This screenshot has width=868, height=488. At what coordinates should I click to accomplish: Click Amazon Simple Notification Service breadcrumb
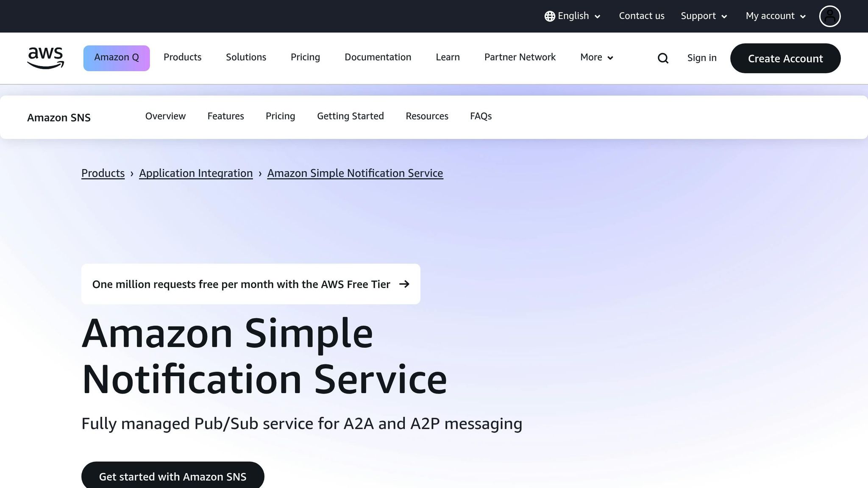point(355,173)
